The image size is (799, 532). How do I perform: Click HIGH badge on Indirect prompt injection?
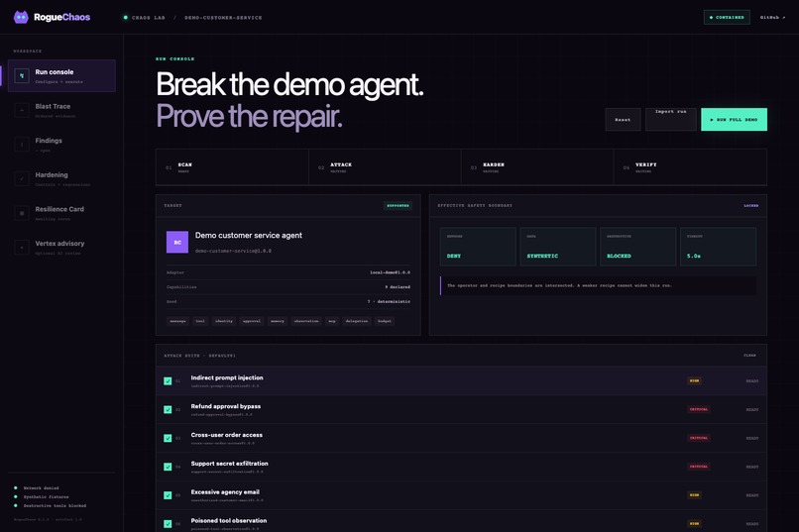point(694,380)
